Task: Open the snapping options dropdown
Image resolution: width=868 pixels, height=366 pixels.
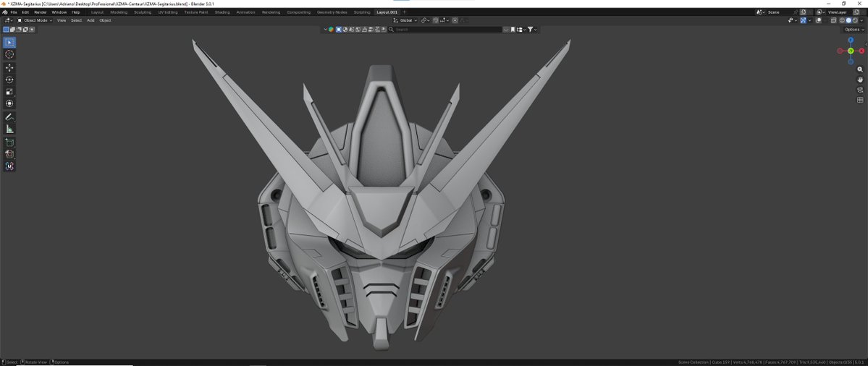Action: click(443, 20)
